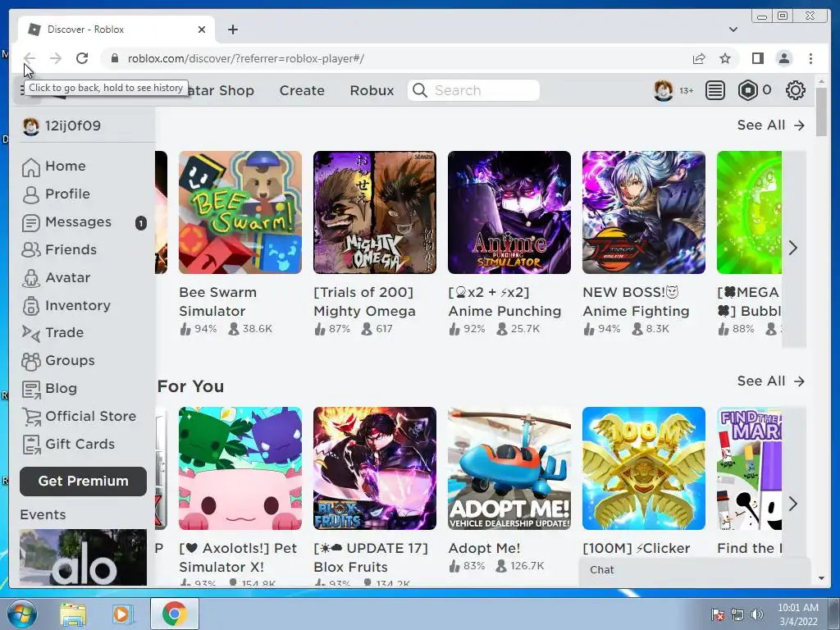Screen dimensions: 840x630
Task: Click See All for For You
Action: 771,381
